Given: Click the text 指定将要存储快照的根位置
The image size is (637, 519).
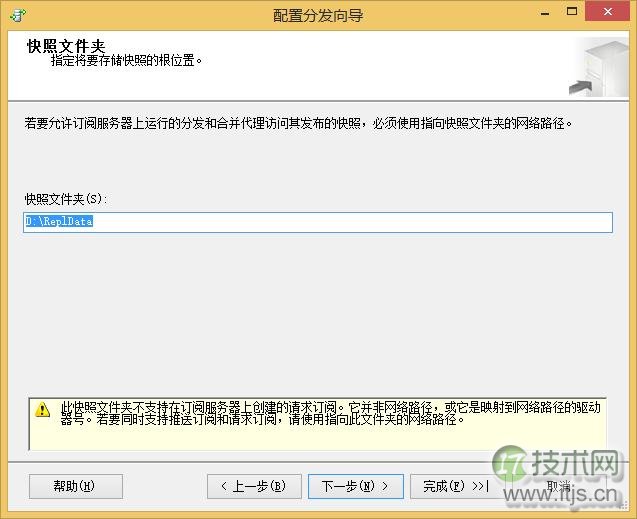Looking at the screenshot, I should point(126,61).
